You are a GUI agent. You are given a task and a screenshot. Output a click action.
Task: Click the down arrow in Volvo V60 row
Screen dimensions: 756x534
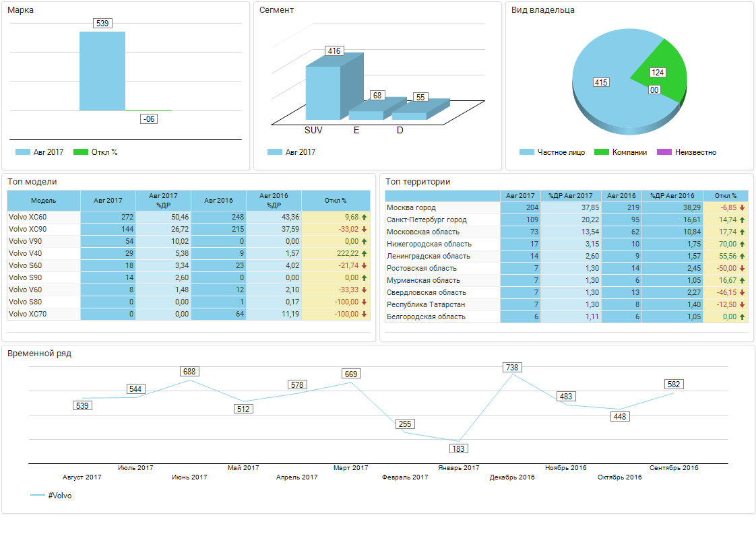coord(364,290)
